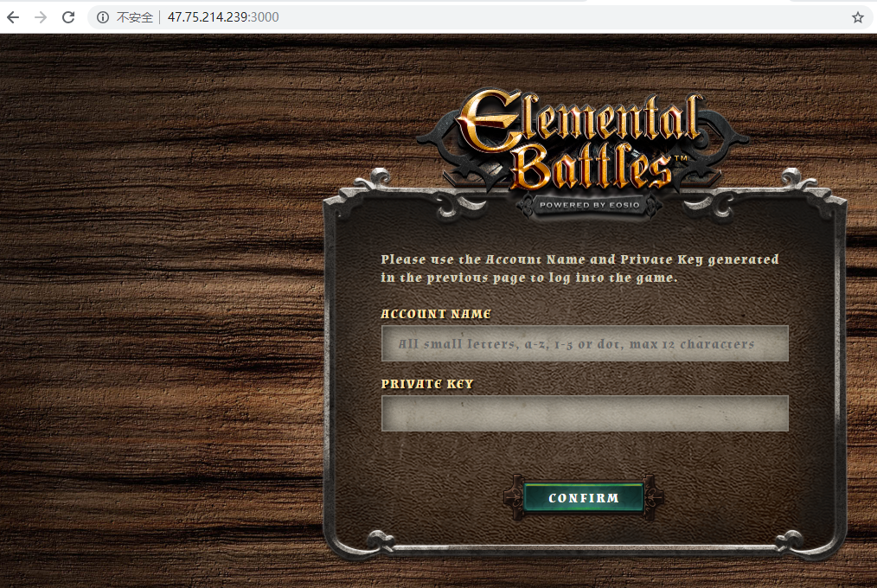Click the ACCOUNT NAME label

(436, 314)
